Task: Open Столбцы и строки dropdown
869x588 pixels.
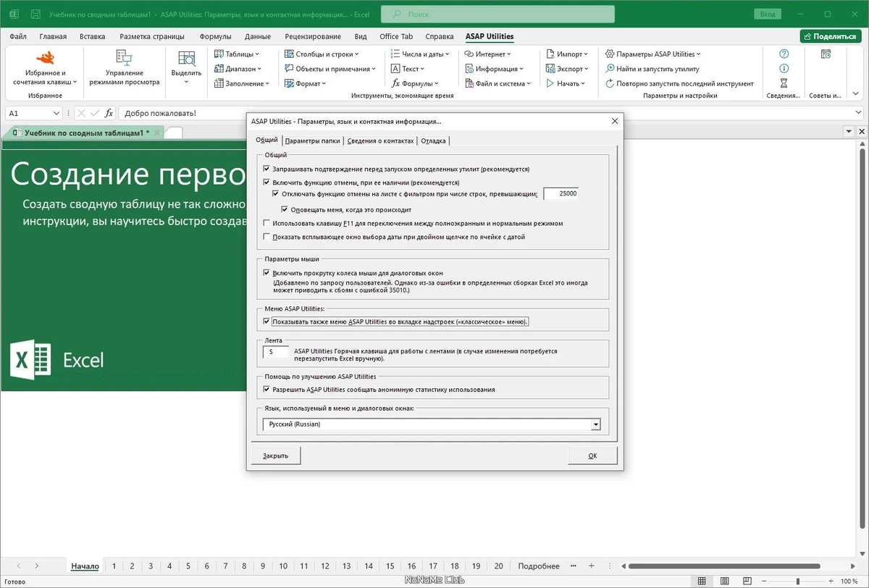Action: tap(322, 54)
